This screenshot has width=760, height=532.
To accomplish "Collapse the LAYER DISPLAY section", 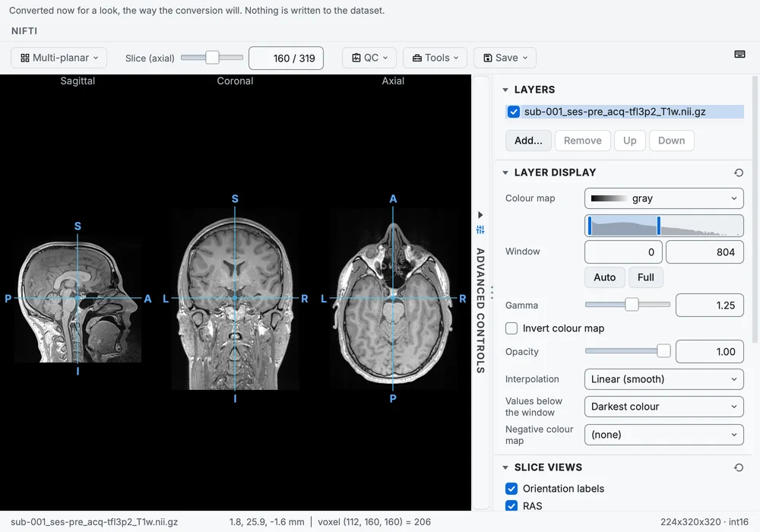I will (505, 173).
